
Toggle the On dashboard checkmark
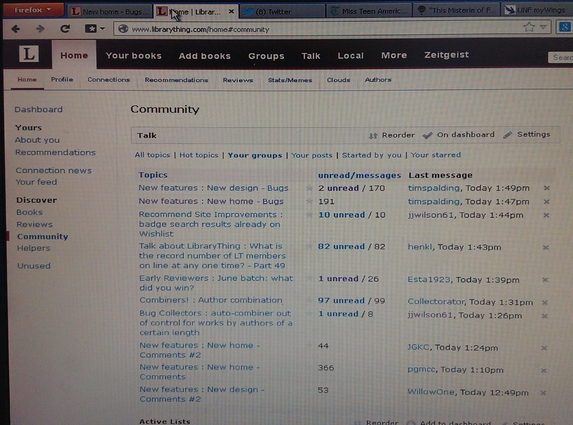(x=427, y=135)
